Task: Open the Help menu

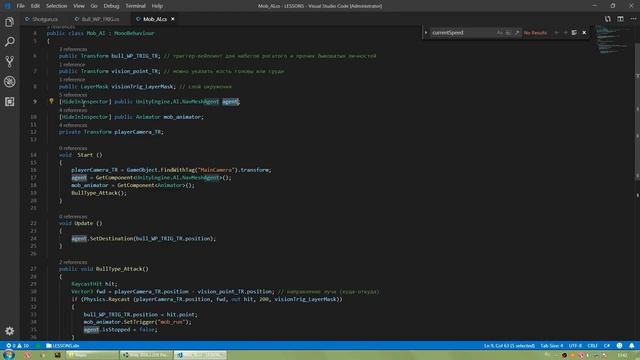Action: pos(157,6)
